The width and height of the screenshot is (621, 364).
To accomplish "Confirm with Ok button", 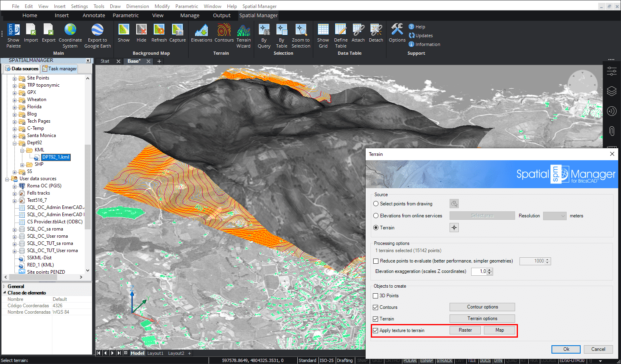I will coord(566,349).
